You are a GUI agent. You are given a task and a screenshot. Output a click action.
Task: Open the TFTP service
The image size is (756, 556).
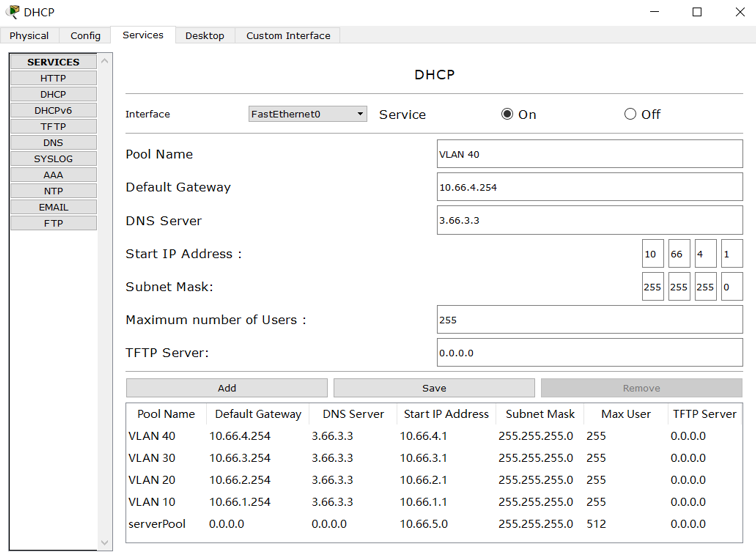point(54,126)
